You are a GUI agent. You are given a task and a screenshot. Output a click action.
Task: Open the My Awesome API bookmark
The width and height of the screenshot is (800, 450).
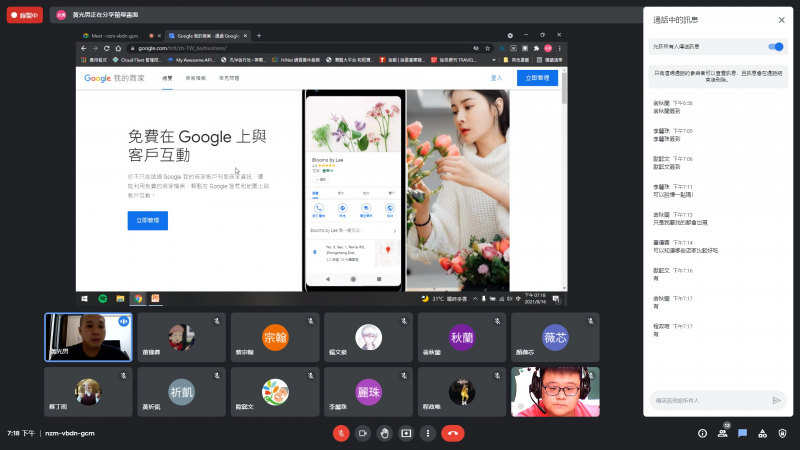[191, 60]
